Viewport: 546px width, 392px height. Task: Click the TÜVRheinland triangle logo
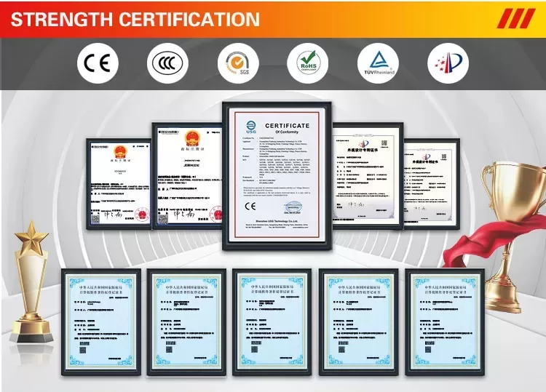tap(378, 63)
